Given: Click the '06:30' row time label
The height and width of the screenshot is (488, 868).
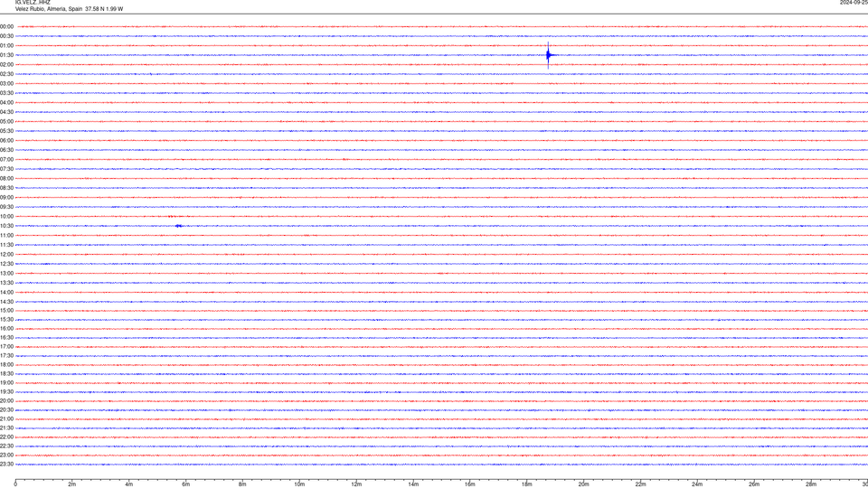Looking at the screenshot, I should click(6, 150).
